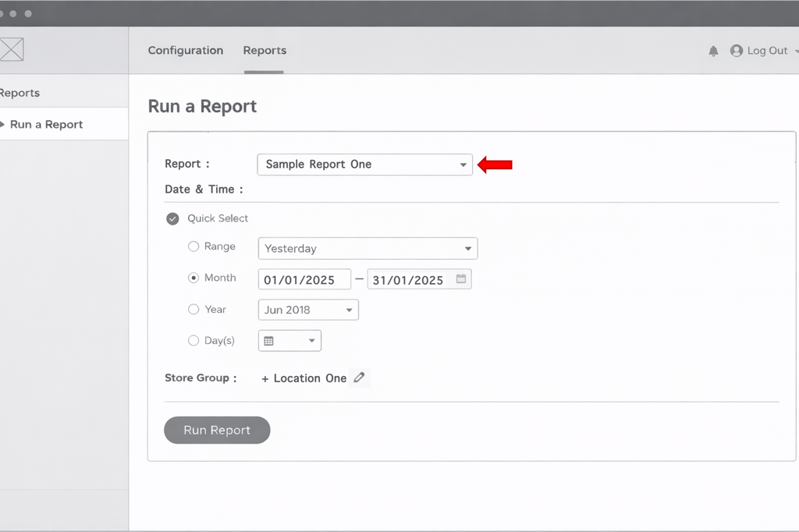Click the logo placeholder in the top-left corner
This screenshot has width=799, height=532.
click(x=12, y=49)
